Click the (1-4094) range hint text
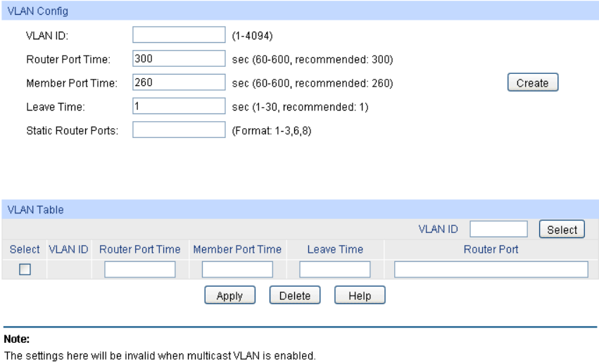Screen dimensions: 599x364 tap(252, 36)
